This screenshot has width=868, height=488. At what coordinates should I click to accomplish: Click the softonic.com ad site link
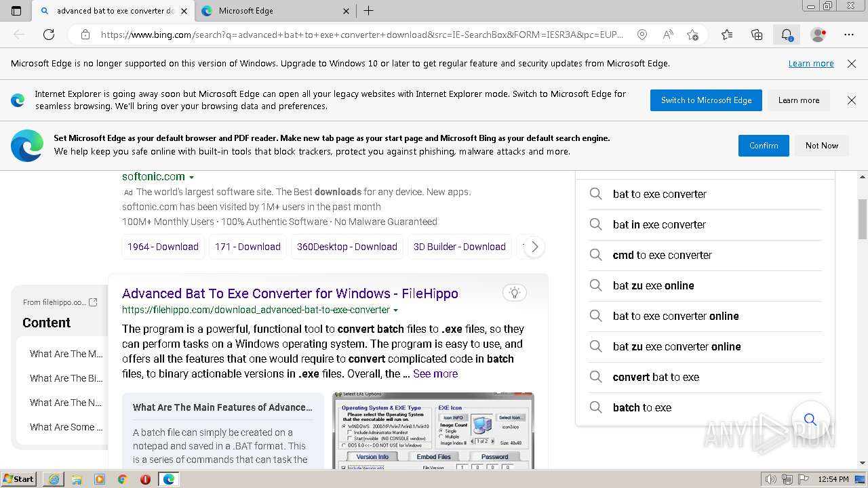pyautogui.click(x=153, y=176)
